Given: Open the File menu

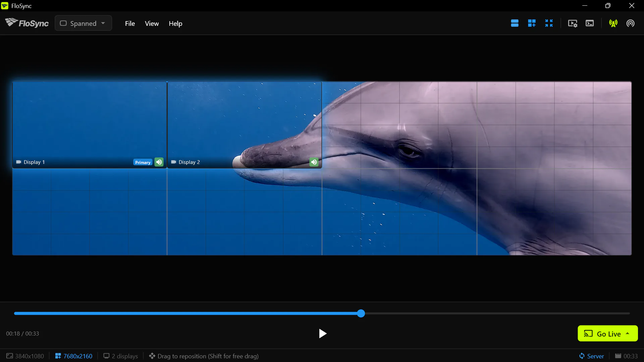Looking at the screenshot, I should tap(130, 23).
